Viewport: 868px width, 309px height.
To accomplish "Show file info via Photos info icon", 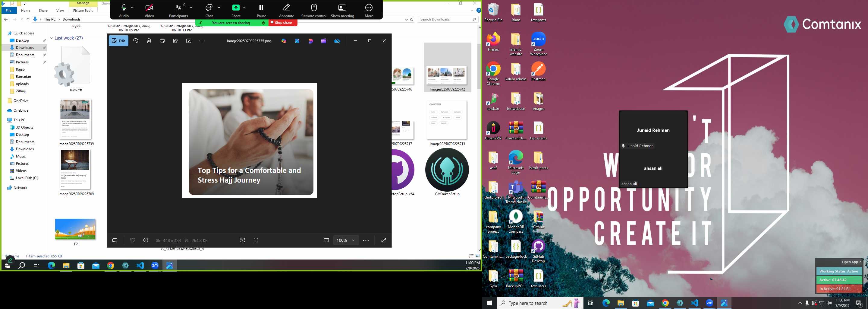I will (x=146, y=240).
